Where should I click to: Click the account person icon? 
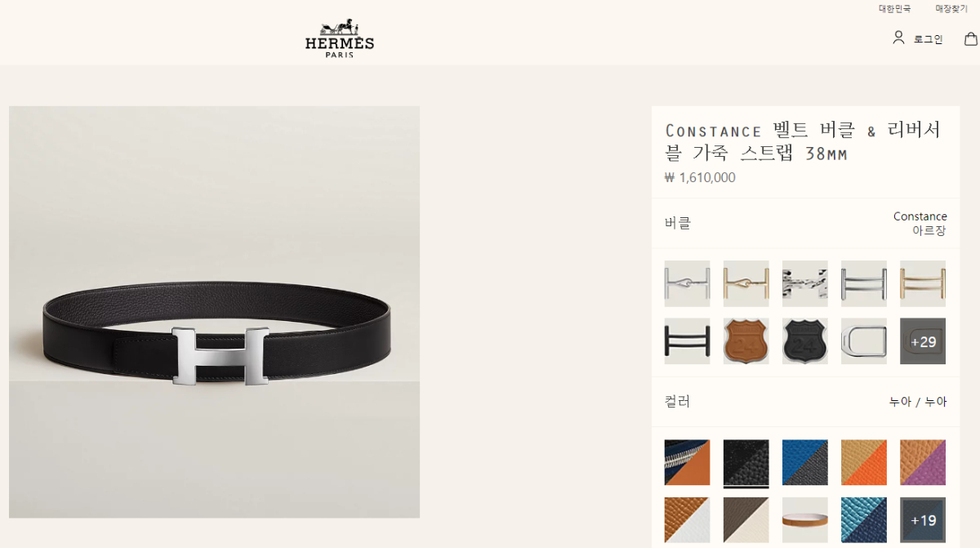pos(898,38)
